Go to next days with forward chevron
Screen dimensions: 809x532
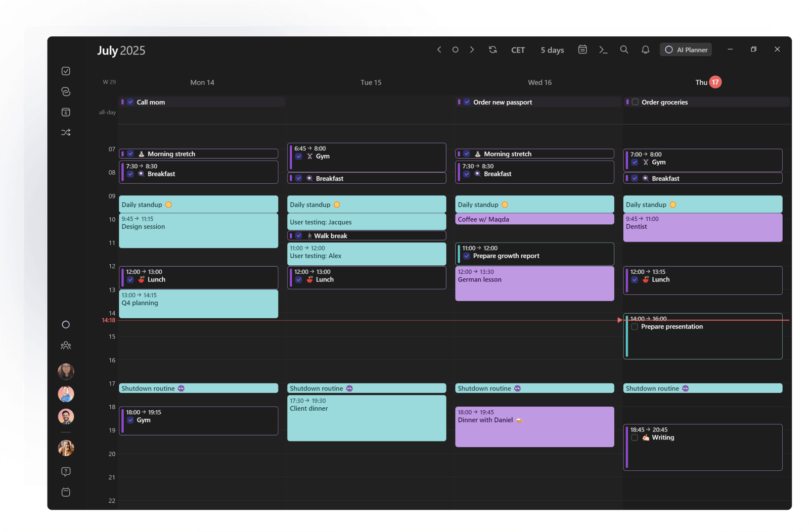coord(472,50)
